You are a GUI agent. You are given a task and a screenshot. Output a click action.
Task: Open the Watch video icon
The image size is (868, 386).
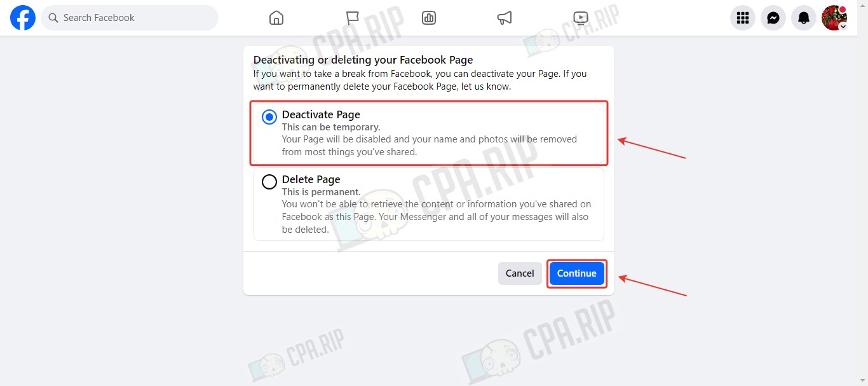pyautogui.click(x=581, y=18)
